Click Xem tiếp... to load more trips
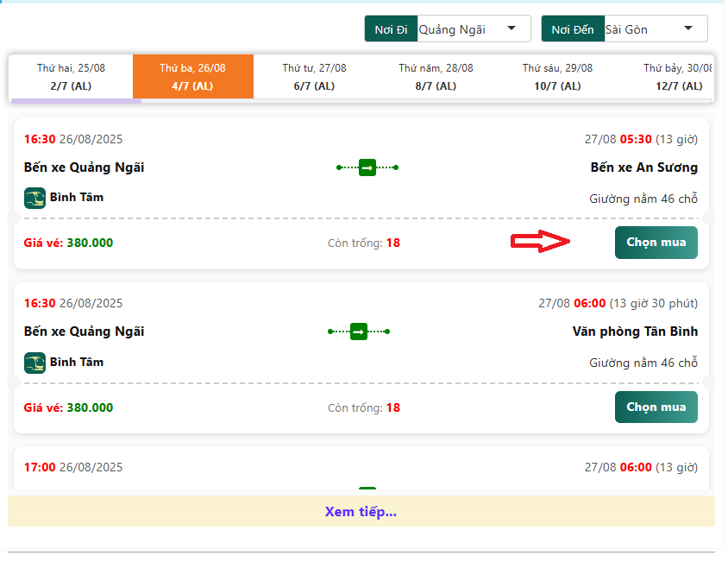The height and width of the screenshot is (562, 728). 361,512
